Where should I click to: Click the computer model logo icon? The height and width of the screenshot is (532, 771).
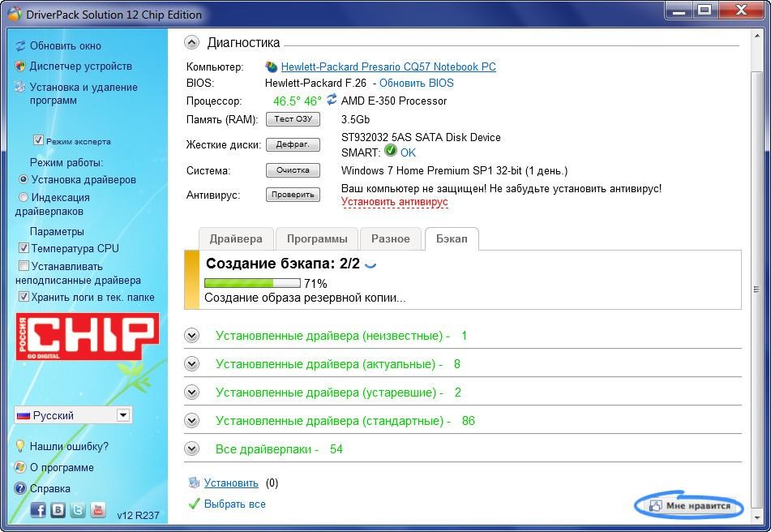tap(272, 66)
